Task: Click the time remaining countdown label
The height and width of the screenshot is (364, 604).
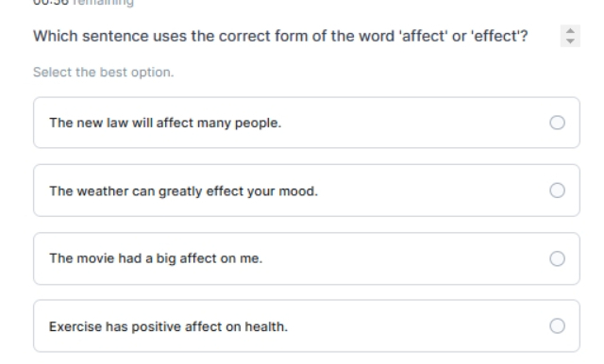Action: click(83, 2)
